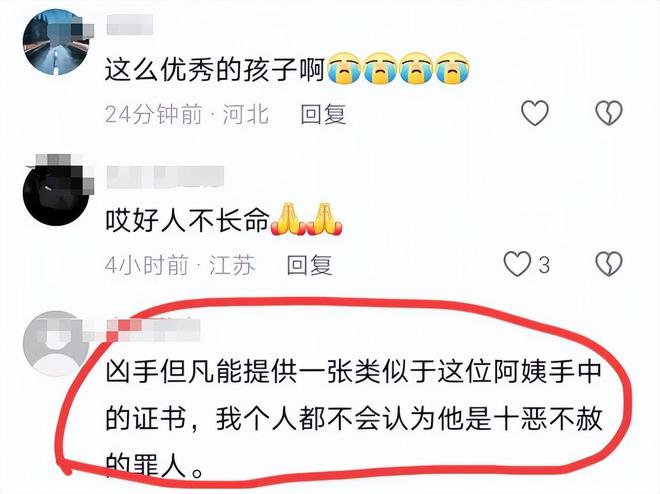The image size is (660, 494).
Task: Select the comment text "这么优秀的孩子啊"
Action: click(x=215, y=69)
